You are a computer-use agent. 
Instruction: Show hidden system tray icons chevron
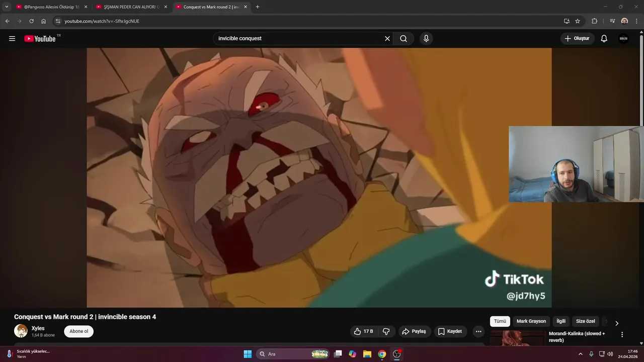tap(580, 354)
